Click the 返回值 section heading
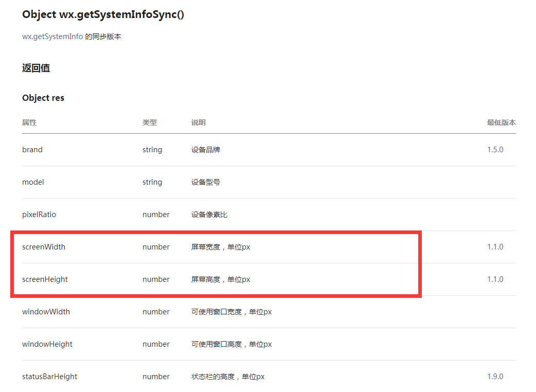 (x=35, y=68)
